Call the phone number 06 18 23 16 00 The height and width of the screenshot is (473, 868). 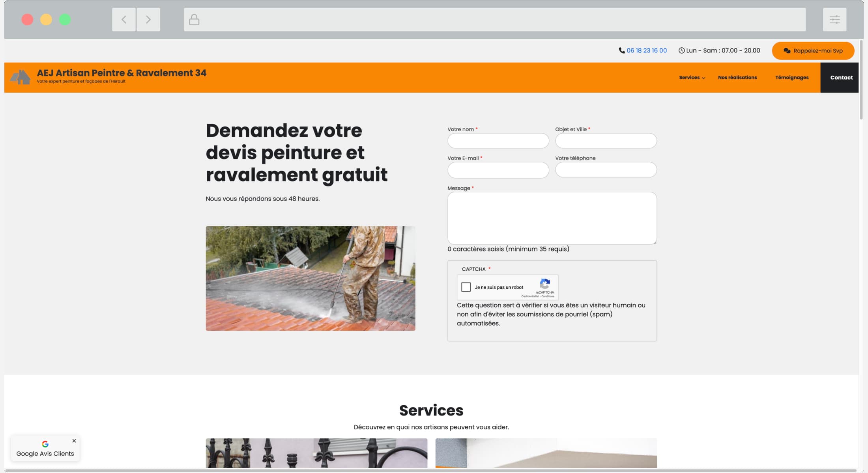(646, 50)
